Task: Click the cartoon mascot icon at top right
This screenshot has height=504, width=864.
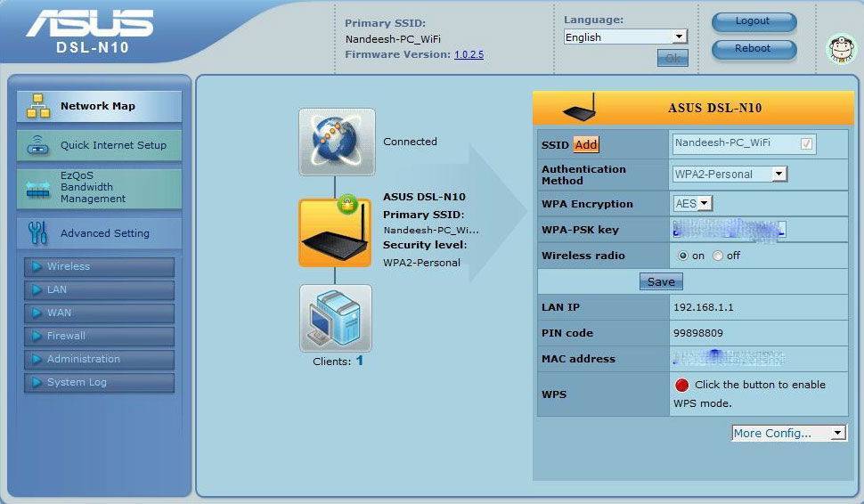Action: pyautogui.click(x=838, y=49)
